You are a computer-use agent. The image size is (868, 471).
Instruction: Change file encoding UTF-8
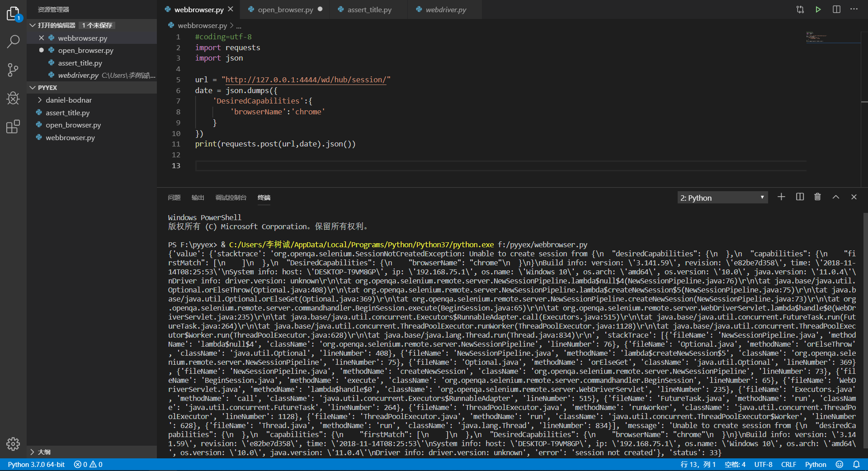click(763, 464)
